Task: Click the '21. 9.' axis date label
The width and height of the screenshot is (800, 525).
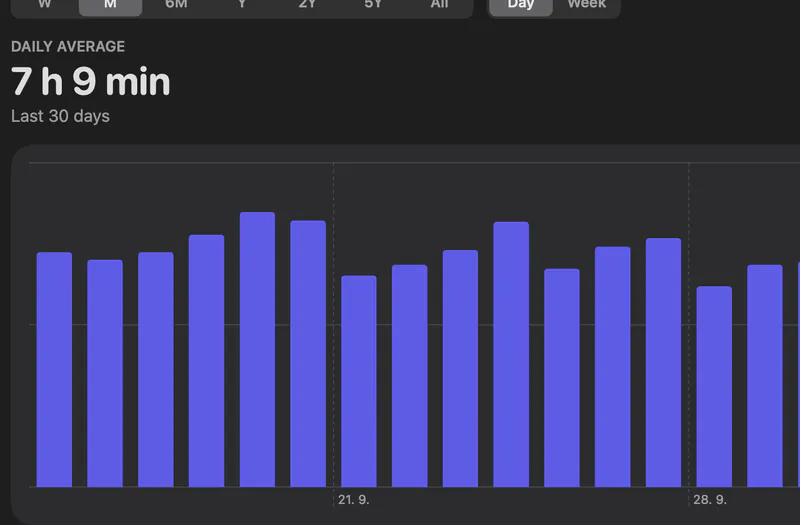Action: [354, 499]
